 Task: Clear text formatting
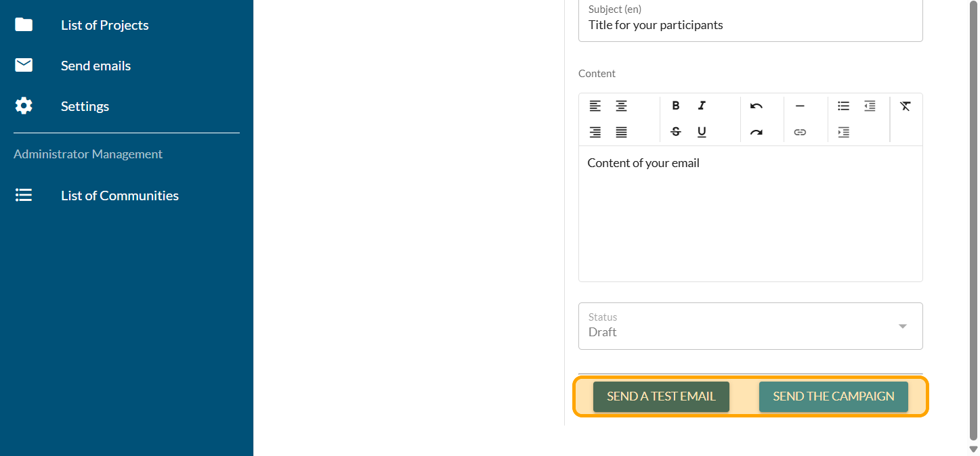906,106
